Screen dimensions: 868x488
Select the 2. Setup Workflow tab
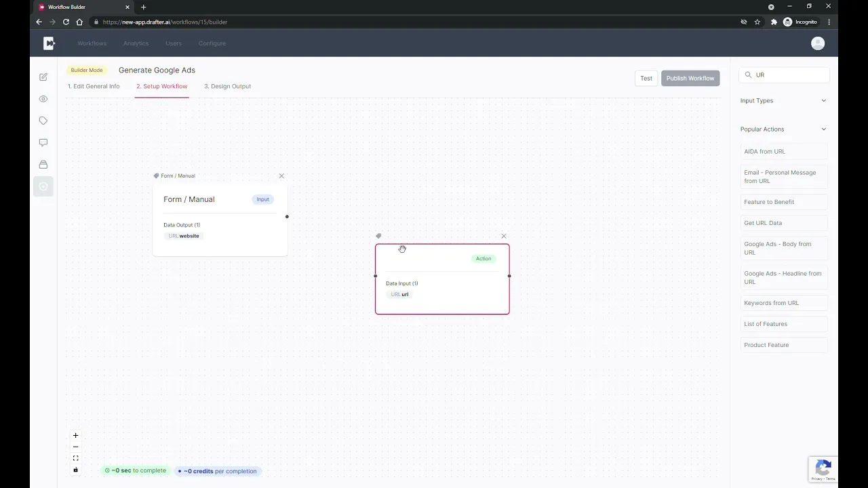tap(161, 86)
